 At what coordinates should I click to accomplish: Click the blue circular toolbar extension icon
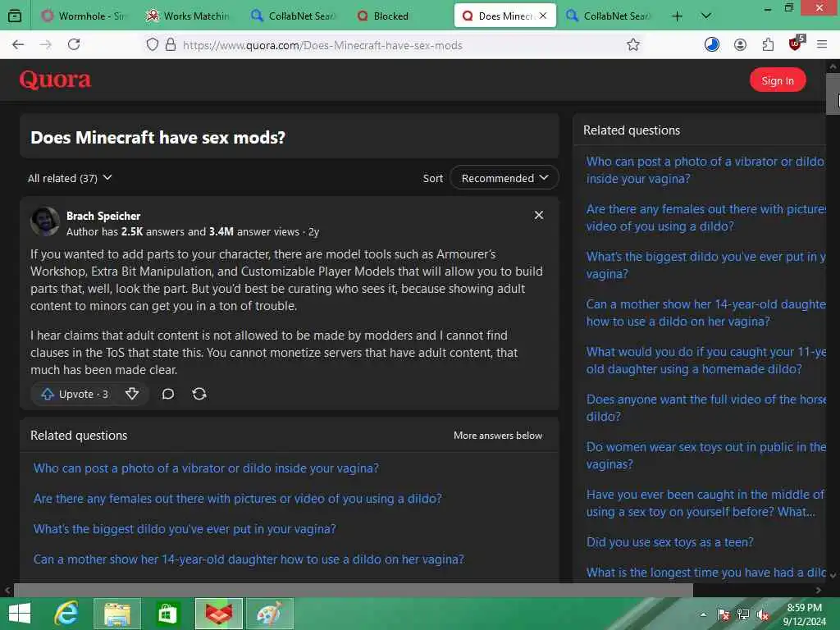[712, 44]
